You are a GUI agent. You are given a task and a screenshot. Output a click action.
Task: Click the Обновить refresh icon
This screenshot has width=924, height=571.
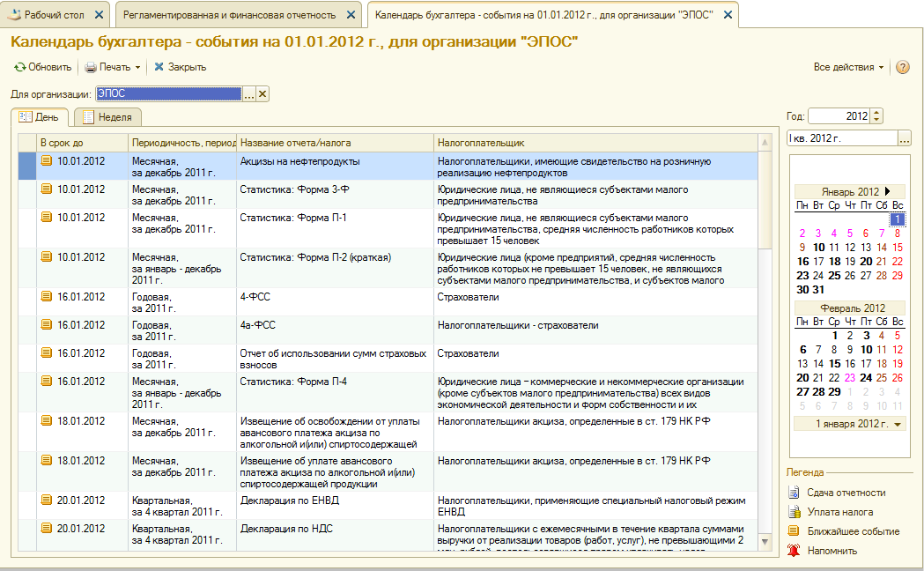20,67
